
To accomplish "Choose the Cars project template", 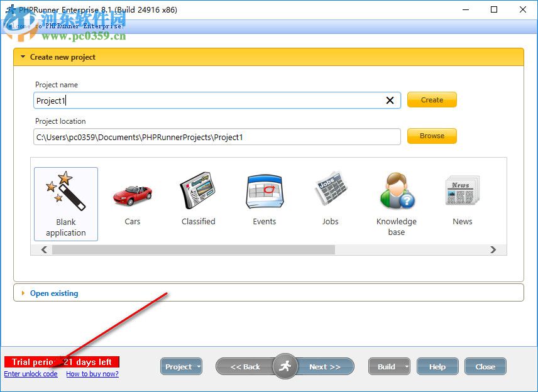I will (x=132, y=195).
